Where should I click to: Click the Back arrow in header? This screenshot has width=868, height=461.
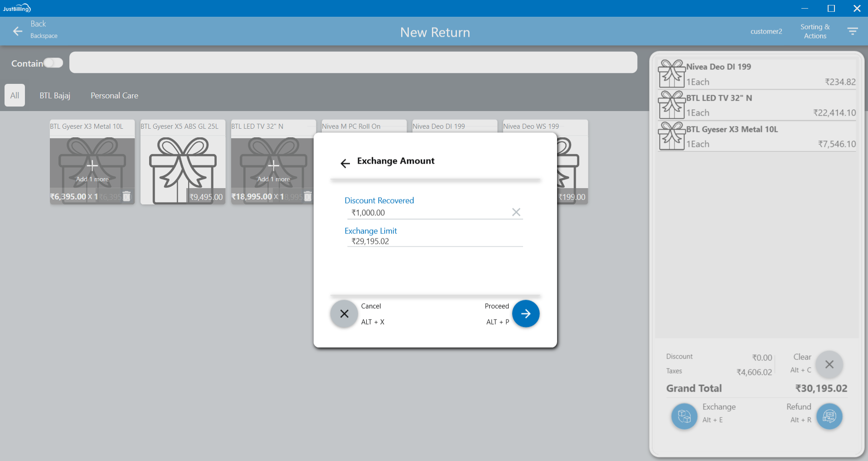[18, 31]
